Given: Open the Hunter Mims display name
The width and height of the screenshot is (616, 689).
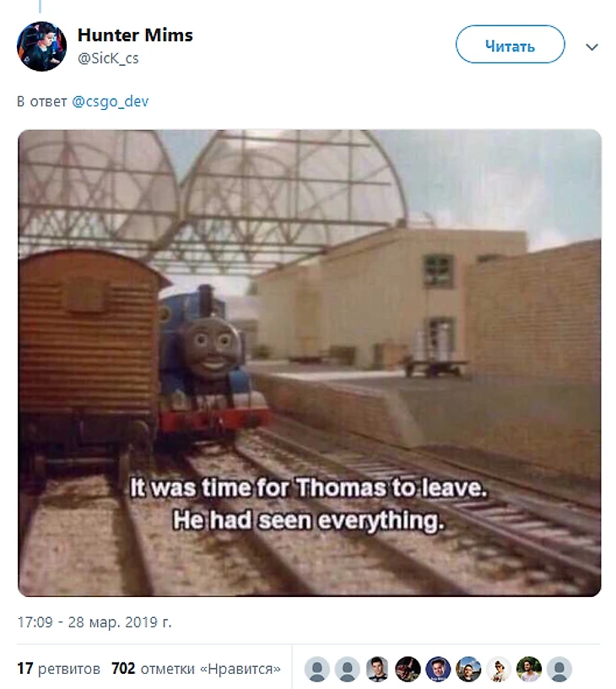Looking at the screenshot, I should pyautogui.click(x=135, y=35).
